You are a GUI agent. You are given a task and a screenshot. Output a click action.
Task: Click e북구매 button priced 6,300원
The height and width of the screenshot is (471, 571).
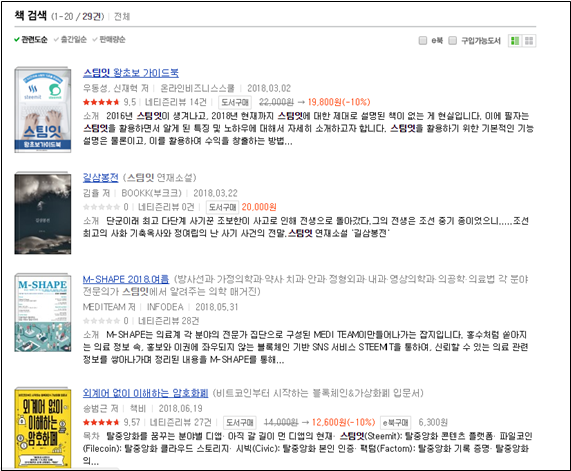click(x=395, y=423)
